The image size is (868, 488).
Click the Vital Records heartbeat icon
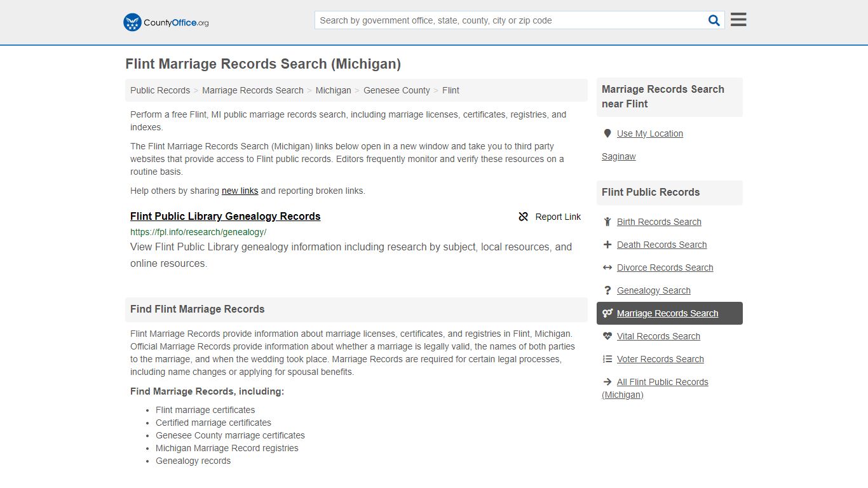(607, 336)
